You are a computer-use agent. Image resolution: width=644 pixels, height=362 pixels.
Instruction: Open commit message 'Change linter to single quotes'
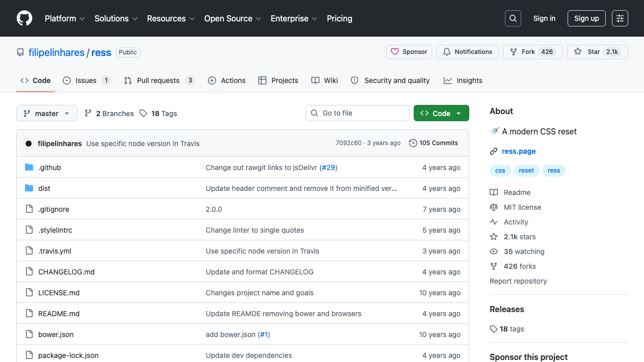255,230
